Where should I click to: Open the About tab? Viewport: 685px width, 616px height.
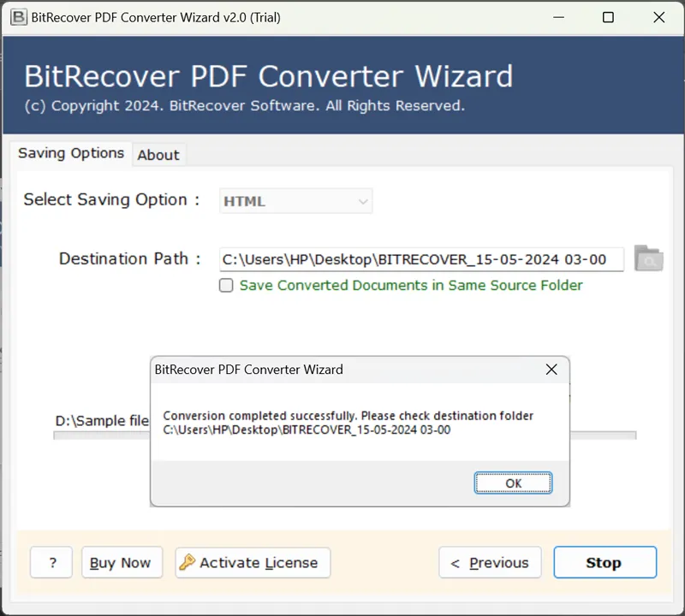coord(158,155)
